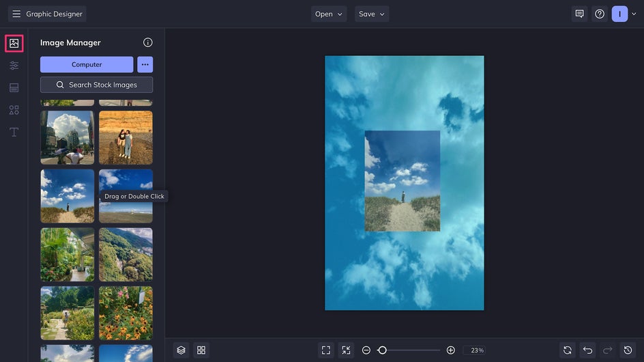Select the two people on beach thumbnail
The height and width of the screenshot is (362, 644).
126,138
